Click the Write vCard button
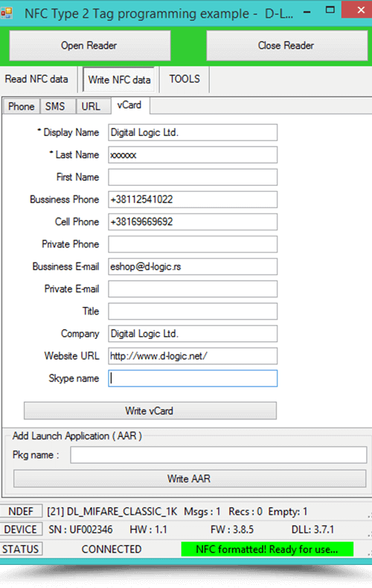The width and height of the screenshot is (372, 588). tap(150, 410)
